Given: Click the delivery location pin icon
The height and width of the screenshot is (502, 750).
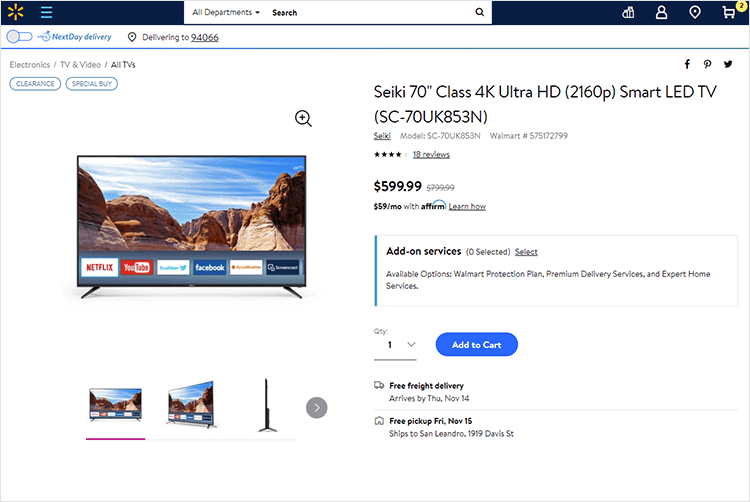Looking at the screenshot, I should point(132,37).
